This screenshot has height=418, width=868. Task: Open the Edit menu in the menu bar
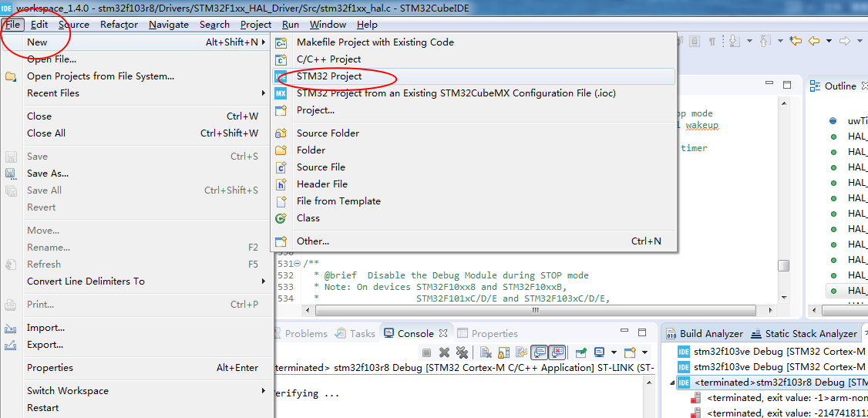click(x=39, y=25)
